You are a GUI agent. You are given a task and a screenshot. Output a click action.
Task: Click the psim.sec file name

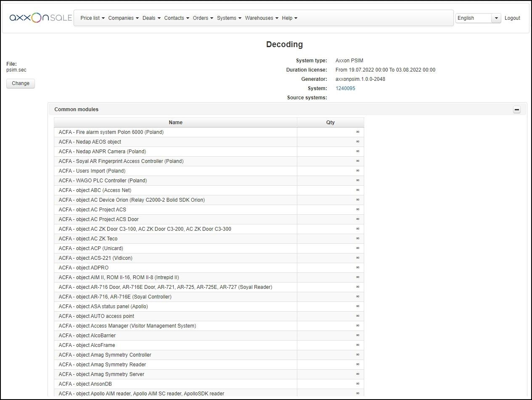(x=16, y=70)
